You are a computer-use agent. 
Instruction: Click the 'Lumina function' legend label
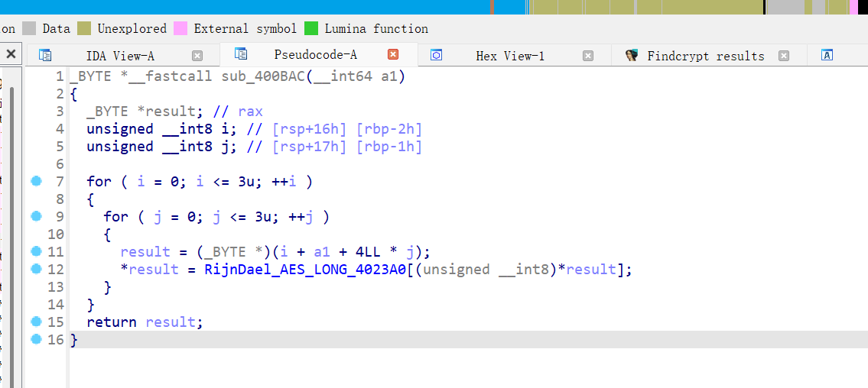pos(376,28)
